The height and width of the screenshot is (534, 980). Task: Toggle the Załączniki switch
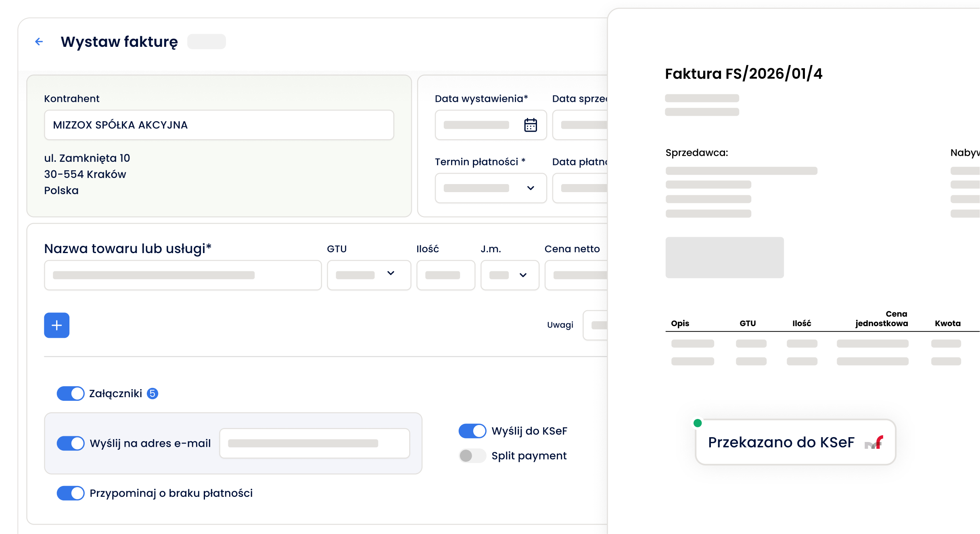71,394
